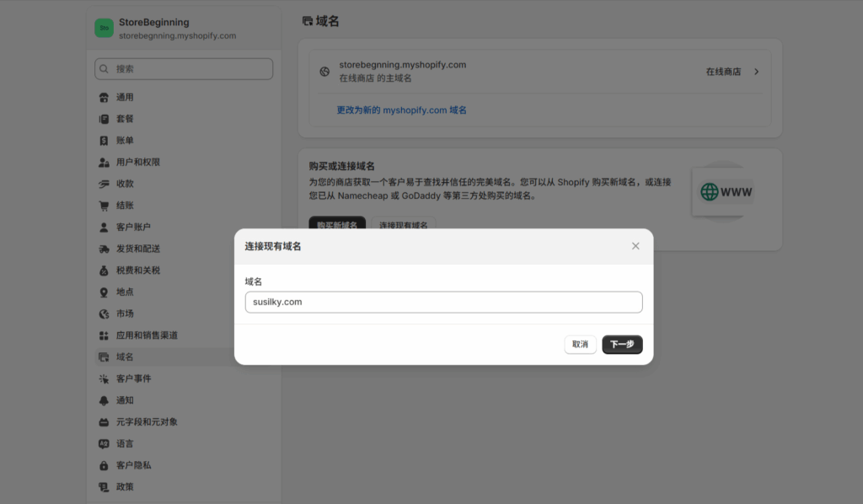This screenshot has height=504, width=863.
Task: Click the Checkout cart icon in sidebar
Action: click(104, 206)
